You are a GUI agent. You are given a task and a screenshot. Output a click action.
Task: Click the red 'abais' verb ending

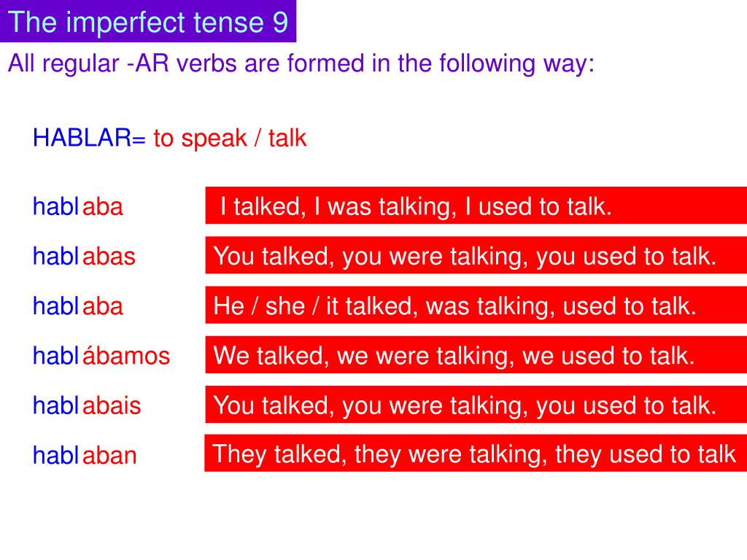click(112, 405)
